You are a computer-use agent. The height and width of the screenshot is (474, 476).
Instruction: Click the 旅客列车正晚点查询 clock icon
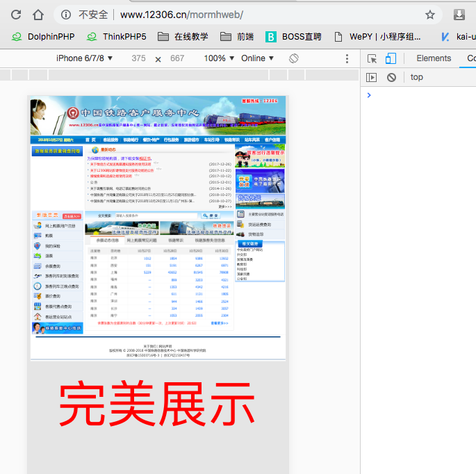[x=38, y=286]
